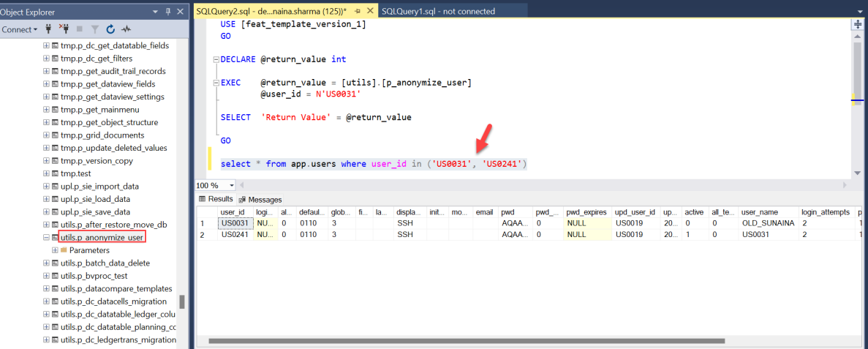Switch to the Messages tab
868x349 pixels.
(260, 200)
